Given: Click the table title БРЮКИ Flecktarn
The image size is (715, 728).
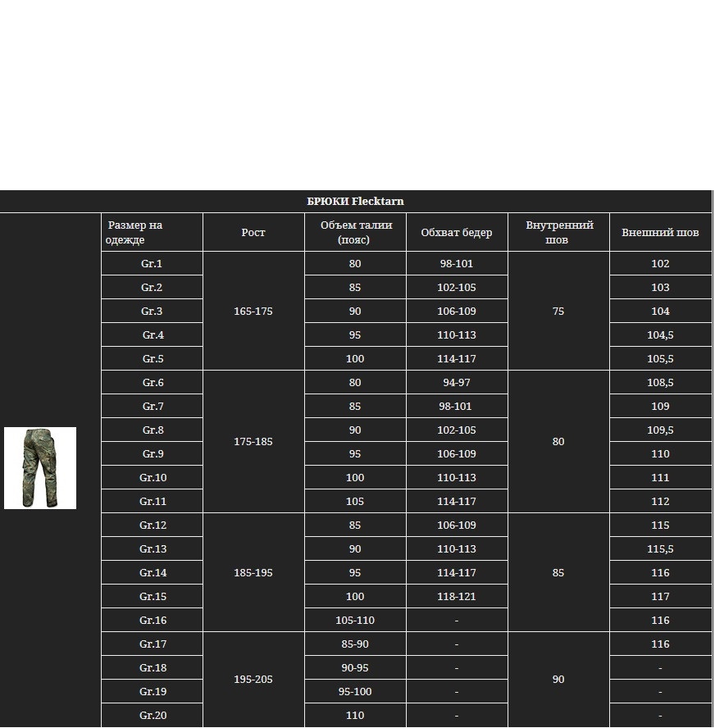Looking at the screenshot, I should [355, 202].
